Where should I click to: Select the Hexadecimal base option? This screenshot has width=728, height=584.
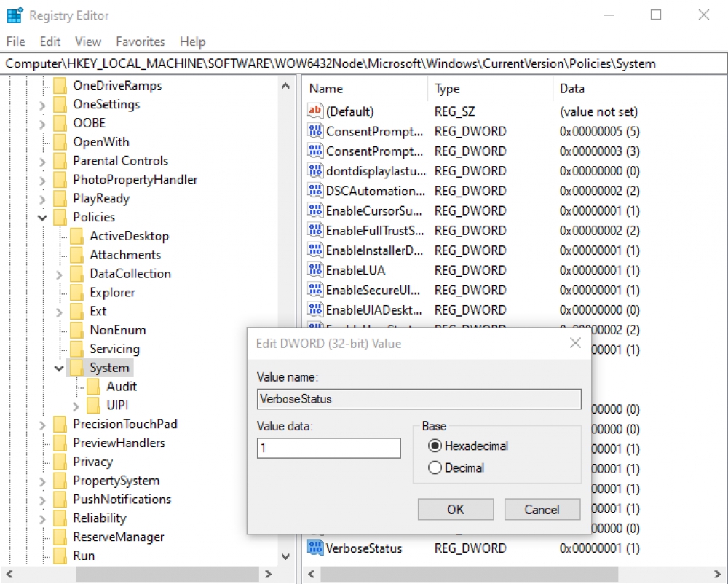468,446
